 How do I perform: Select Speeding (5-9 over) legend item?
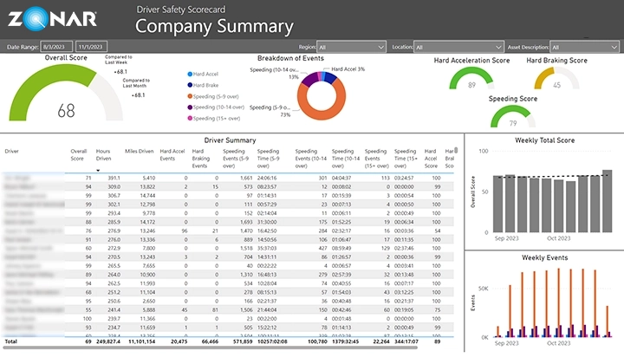tap(217, 96)
